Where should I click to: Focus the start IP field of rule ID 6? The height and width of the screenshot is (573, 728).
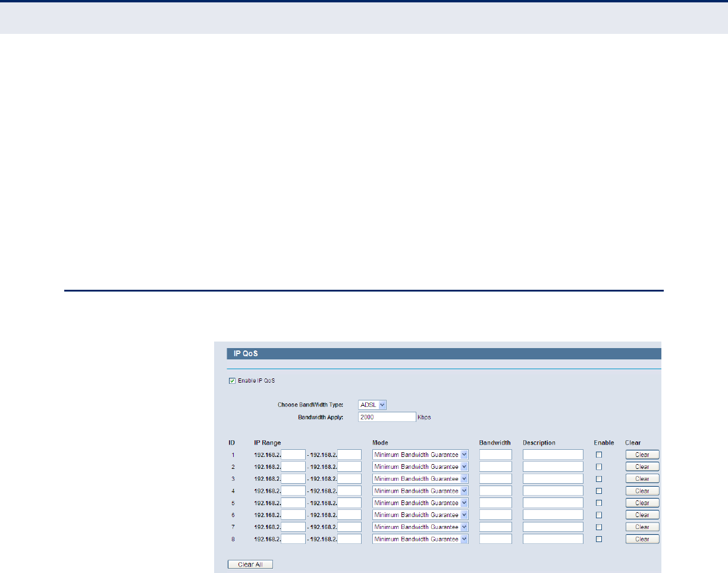coord(293,515)
